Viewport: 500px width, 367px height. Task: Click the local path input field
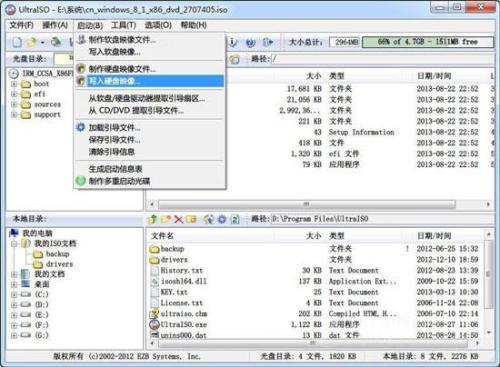click(x=382, y=219)
